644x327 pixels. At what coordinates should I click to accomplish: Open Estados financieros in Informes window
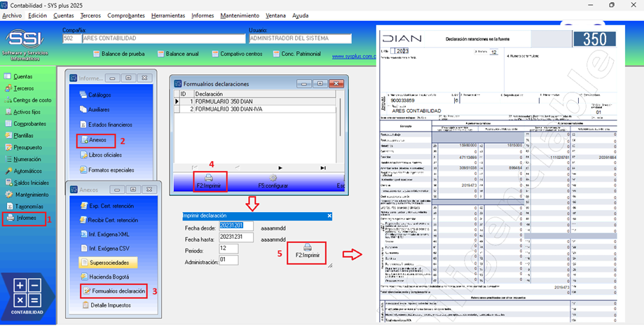click(106, 125)
